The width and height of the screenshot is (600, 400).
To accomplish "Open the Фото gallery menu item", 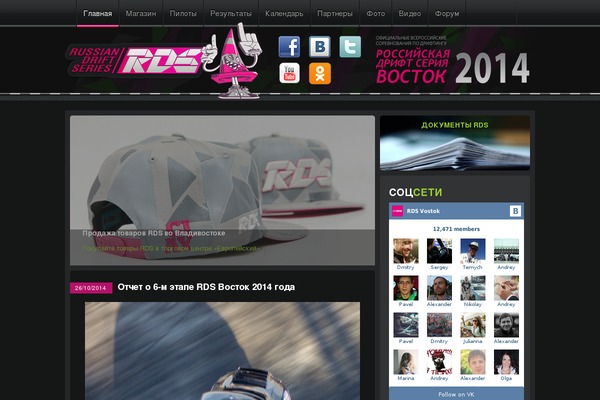I will coord(376,13).
